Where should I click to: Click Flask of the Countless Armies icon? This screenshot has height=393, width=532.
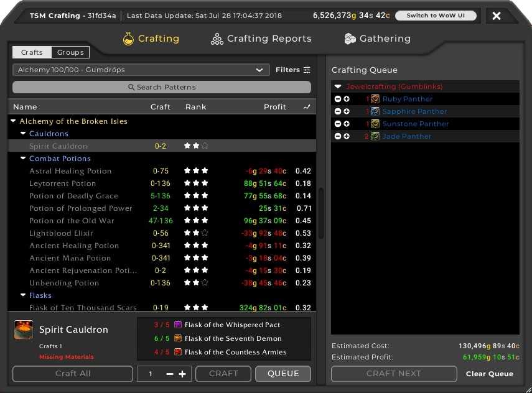coord(178,351)
